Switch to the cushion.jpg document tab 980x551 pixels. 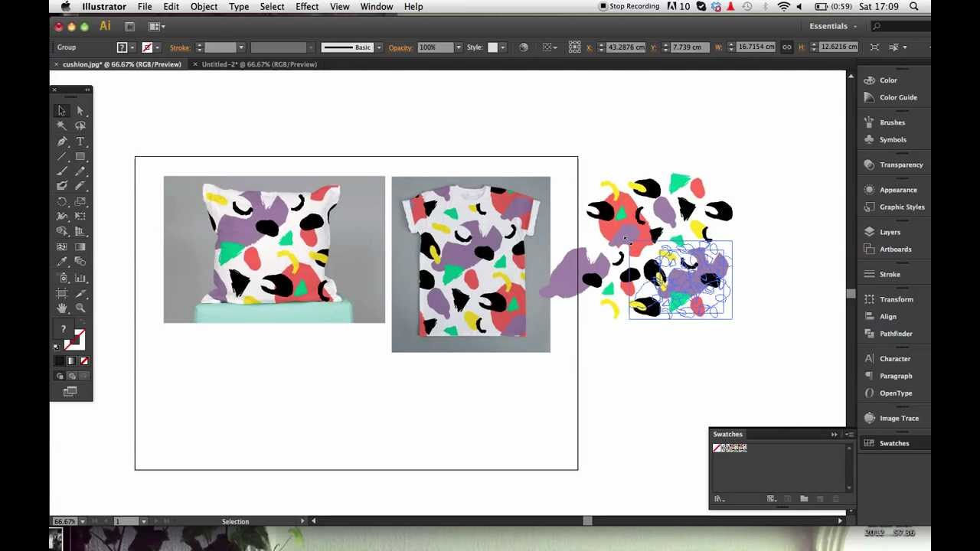[x=122, y=64]
